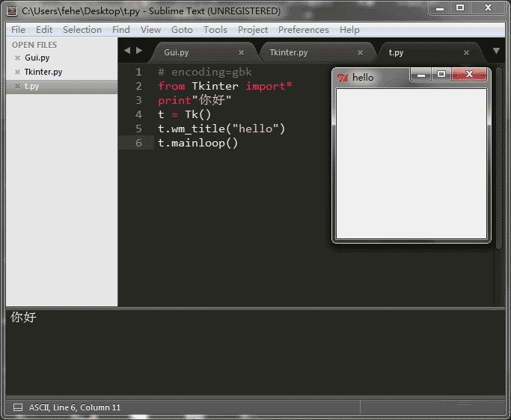Click the ASCII, Line 6, Column 11 status text
The height and width of the screenshot is (420, 511).
tap(75, 407)
